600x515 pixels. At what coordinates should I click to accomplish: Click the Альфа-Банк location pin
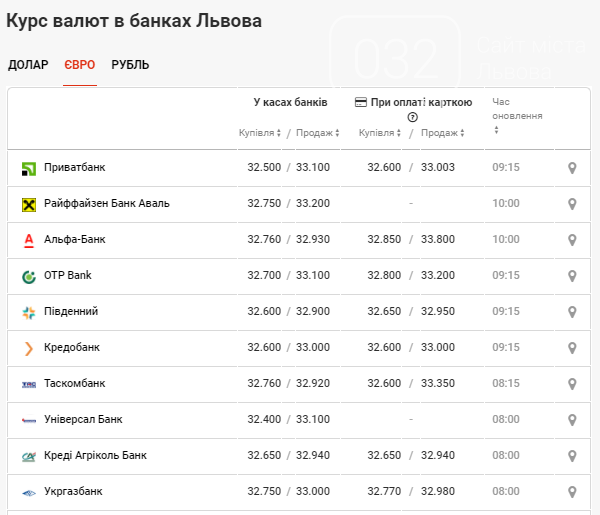pyautogui.click(x=572, y=240)
